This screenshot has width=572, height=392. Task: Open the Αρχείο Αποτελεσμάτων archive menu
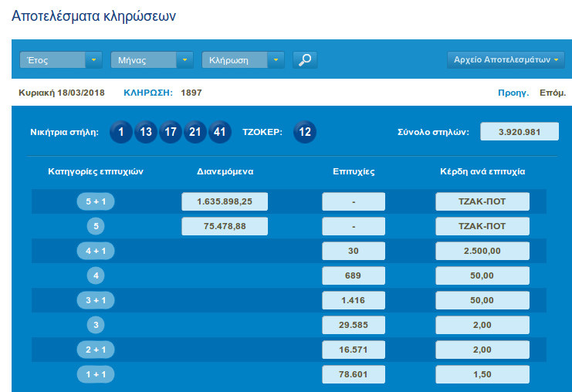506,60
